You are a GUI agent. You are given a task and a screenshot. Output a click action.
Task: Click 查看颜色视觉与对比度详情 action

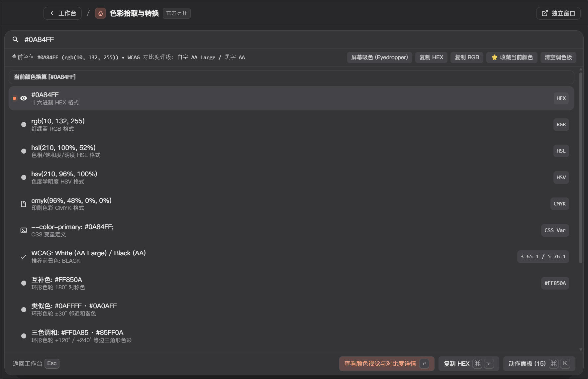click(387, 364)
